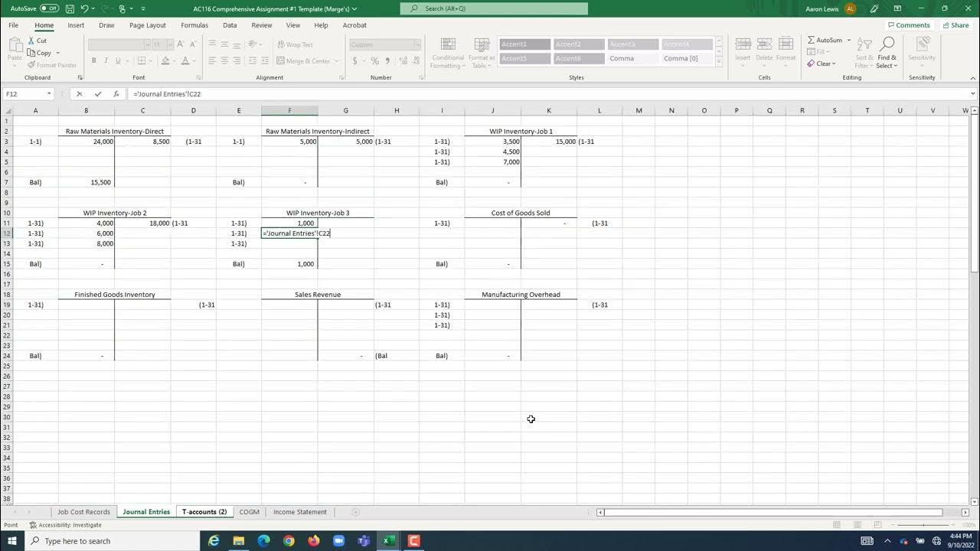Click the Percent Style icon
The height and width of the screenshot is (551, 980).
coord(374,60)
